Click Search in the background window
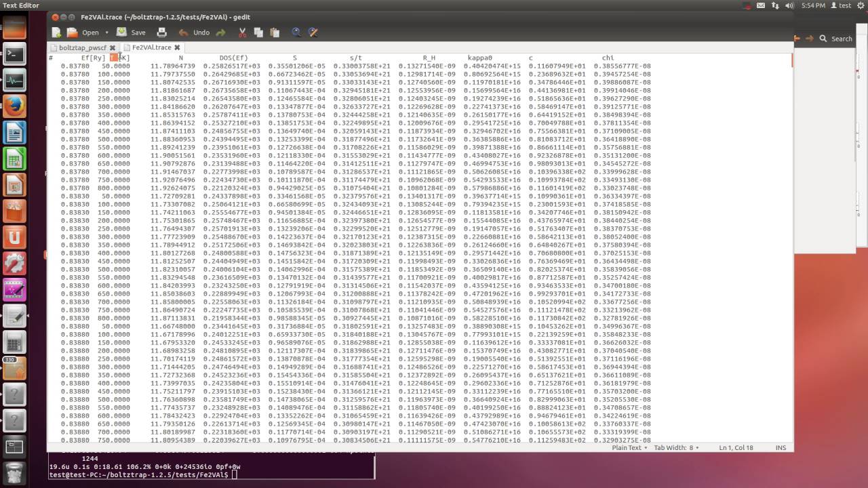This screenshot has height=488, width=868. point(836,39)
